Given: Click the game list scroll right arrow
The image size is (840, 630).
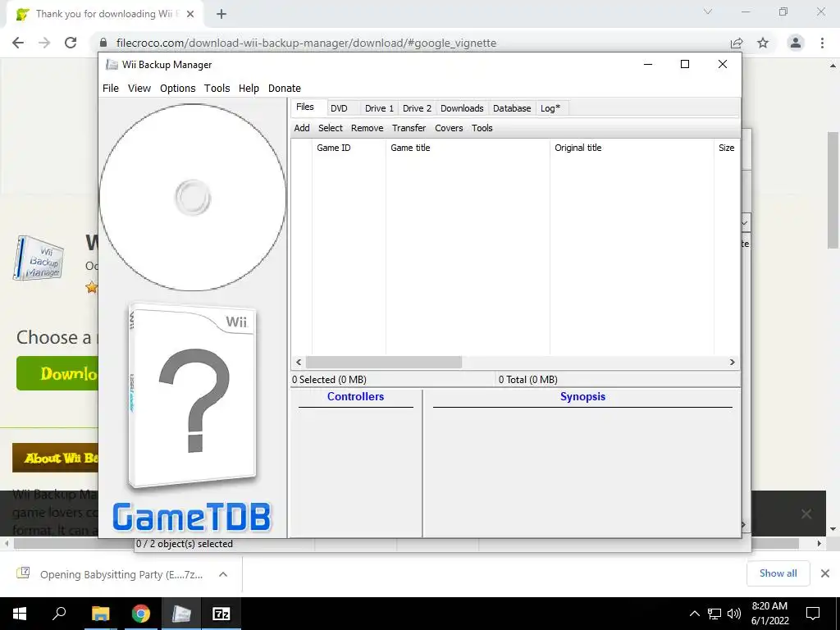Looking at the screenshot, I should tap(733, 362).
